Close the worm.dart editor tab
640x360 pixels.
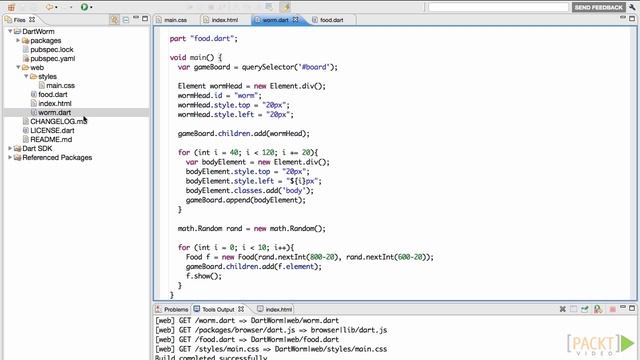click(x=296, y=20)
